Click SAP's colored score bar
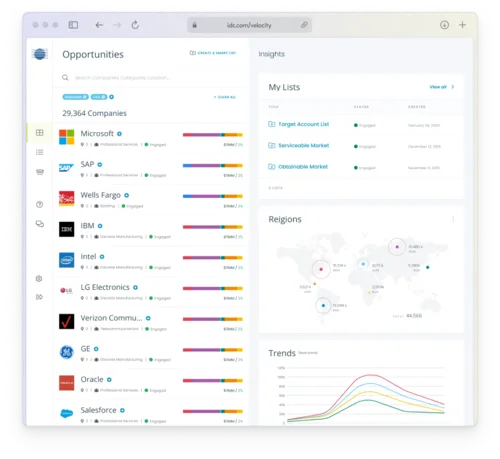Image resolution: width=500 pixels, height=459 pixels. click(213, 165)
